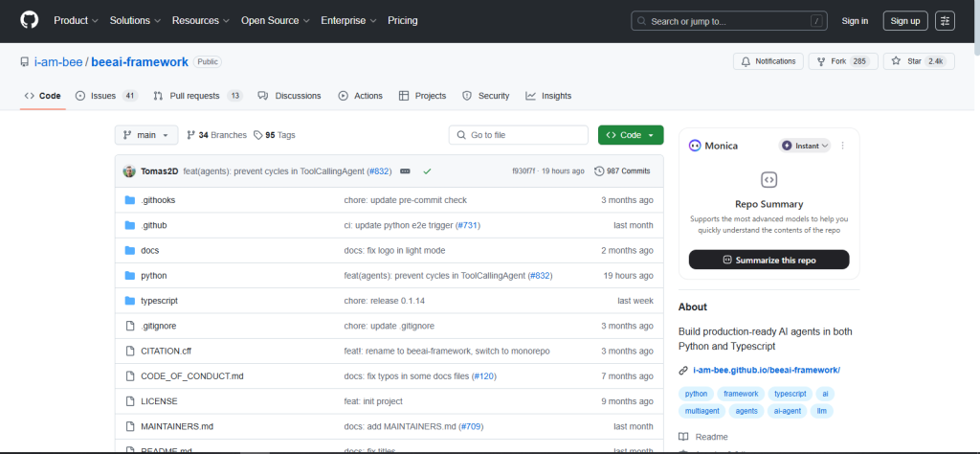This screenshot has width=980, height=454.
Task: Open the Open Source menu
Action: (276, 21)
